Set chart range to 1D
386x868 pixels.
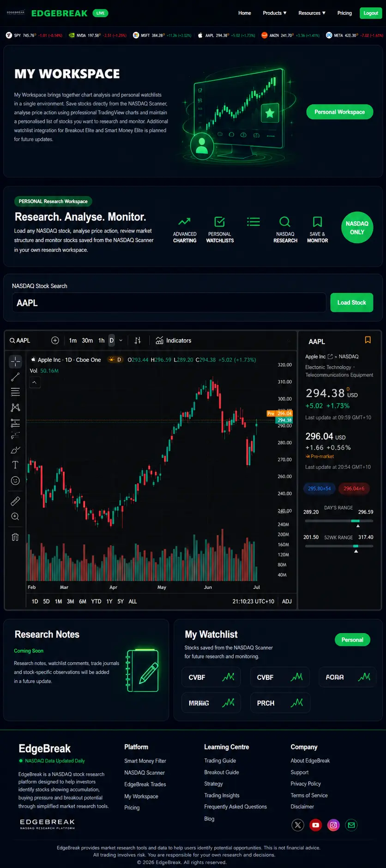pyautogui.click(x=35, y=601)
